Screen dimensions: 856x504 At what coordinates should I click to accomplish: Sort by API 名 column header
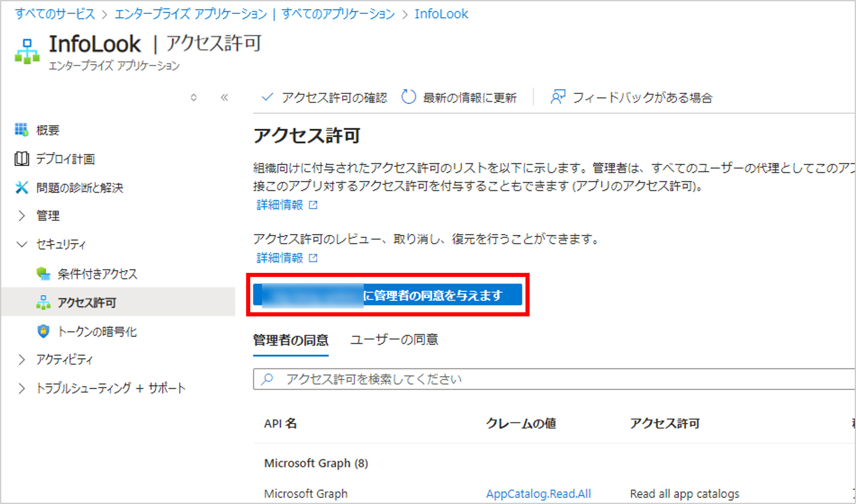tap(281, 423)
